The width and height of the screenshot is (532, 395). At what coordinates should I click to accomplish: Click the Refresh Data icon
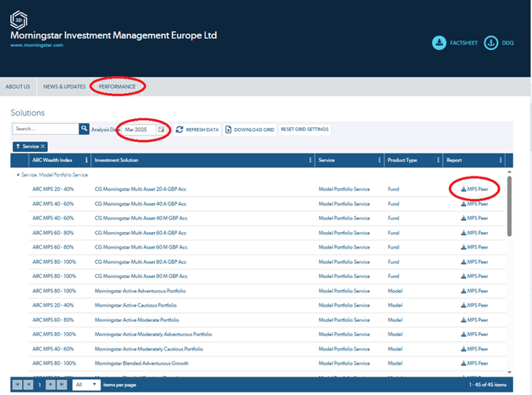pos(179,130)
